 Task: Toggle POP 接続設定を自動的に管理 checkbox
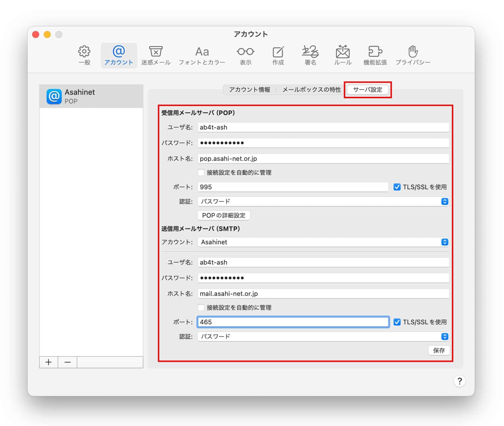[x=201, y=172]
